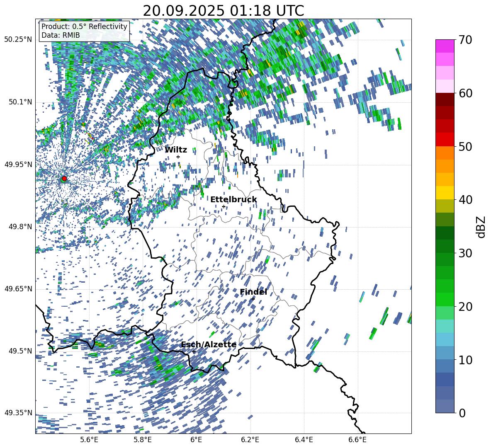
Task: Pick the dark maroon swatch just below 60 dBZ
Action: click(445, 99)
